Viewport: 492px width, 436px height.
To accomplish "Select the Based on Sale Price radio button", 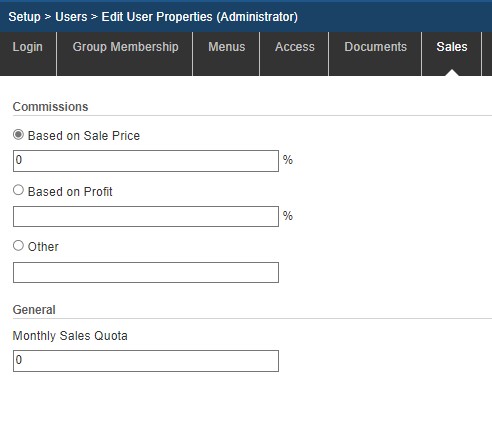I will [18, 135].
